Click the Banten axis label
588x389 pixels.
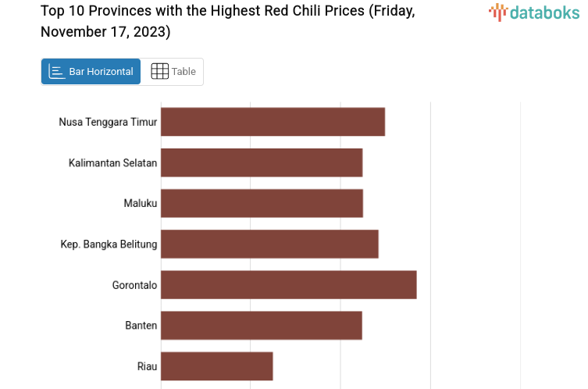click(141, 325)
